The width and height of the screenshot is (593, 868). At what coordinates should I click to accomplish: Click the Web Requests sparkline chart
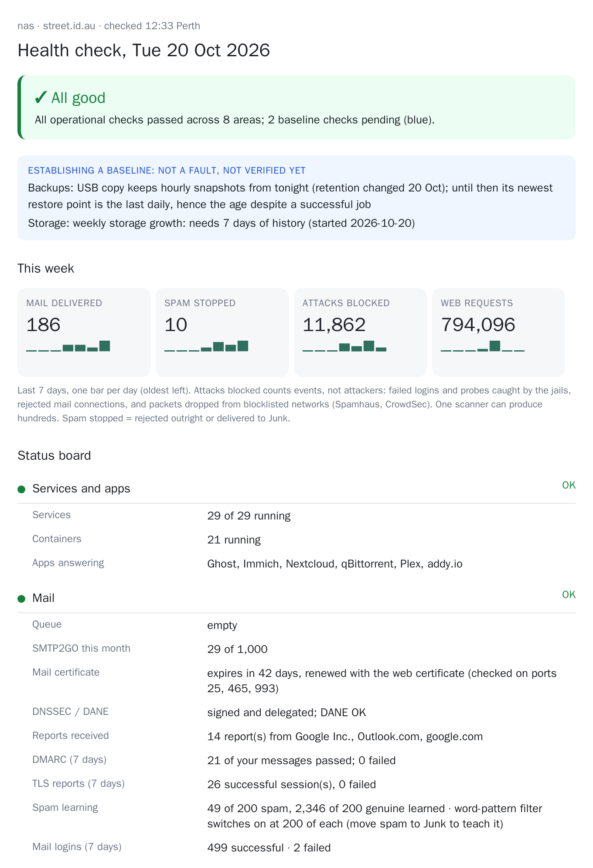pyautogui.click(x=483, y=346)
